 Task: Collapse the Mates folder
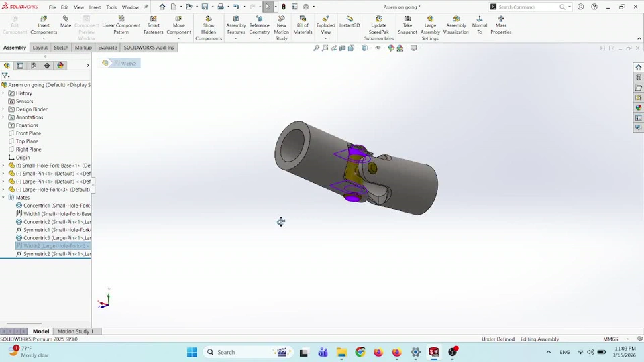pyautogui.click(x=3, y=198)
